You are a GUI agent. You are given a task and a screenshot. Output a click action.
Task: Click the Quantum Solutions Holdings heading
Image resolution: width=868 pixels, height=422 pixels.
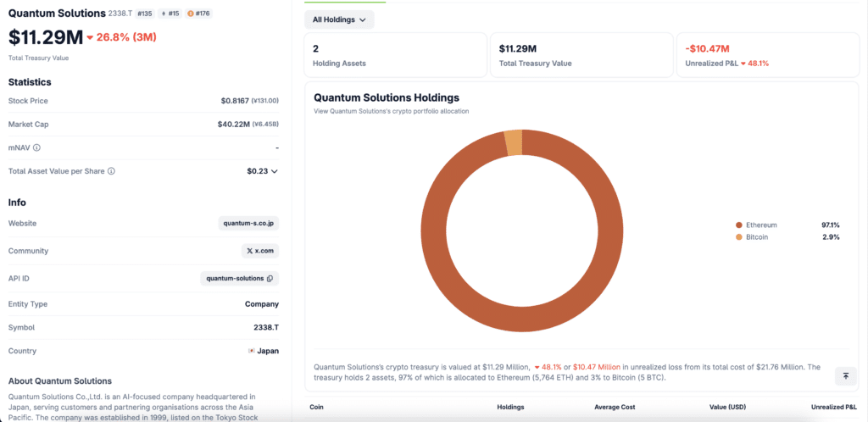click(x=387, y=98)
